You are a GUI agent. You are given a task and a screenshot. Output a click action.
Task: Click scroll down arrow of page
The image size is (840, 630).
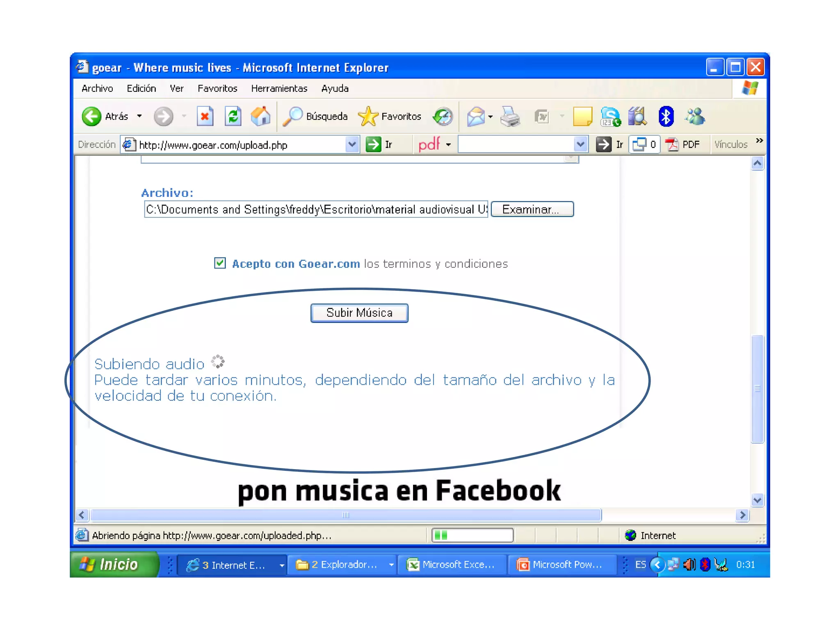pos(758,500)
